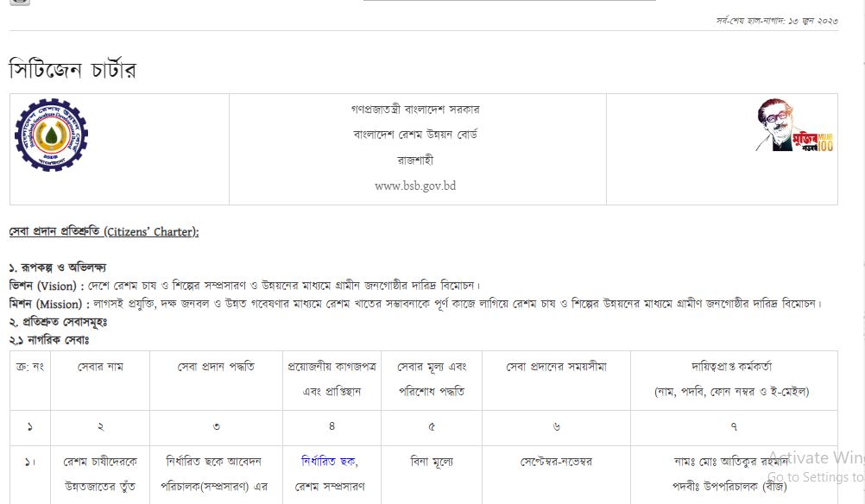The height and width of the screenshot is (504, 865).
Task: Click the বাংলাদেশ রেশম উন্নয়ন বোর্ড text
Action: pos(415,135)
